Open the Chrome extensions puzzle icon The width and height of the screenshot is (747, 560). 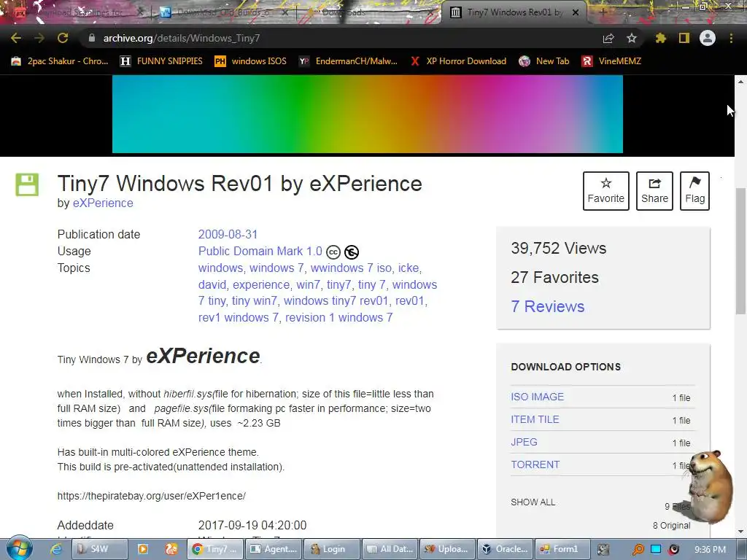click(x=660, y=38)
